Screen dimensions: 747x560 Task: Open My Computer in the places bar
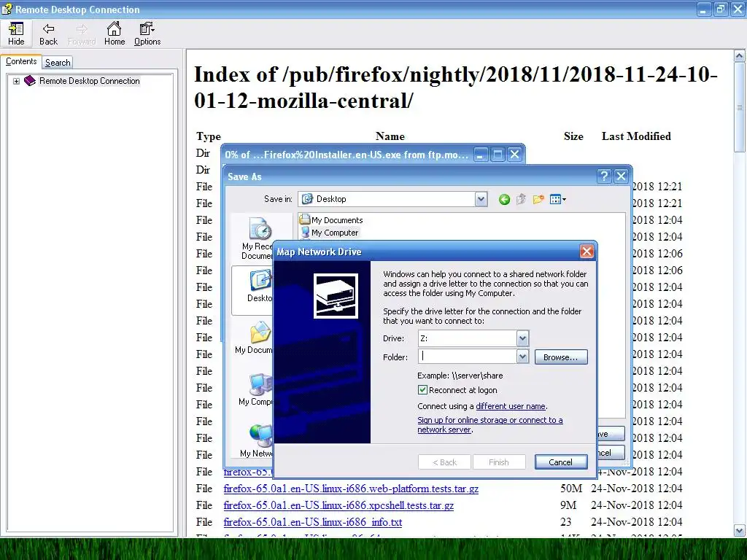[x=256, y=389]
